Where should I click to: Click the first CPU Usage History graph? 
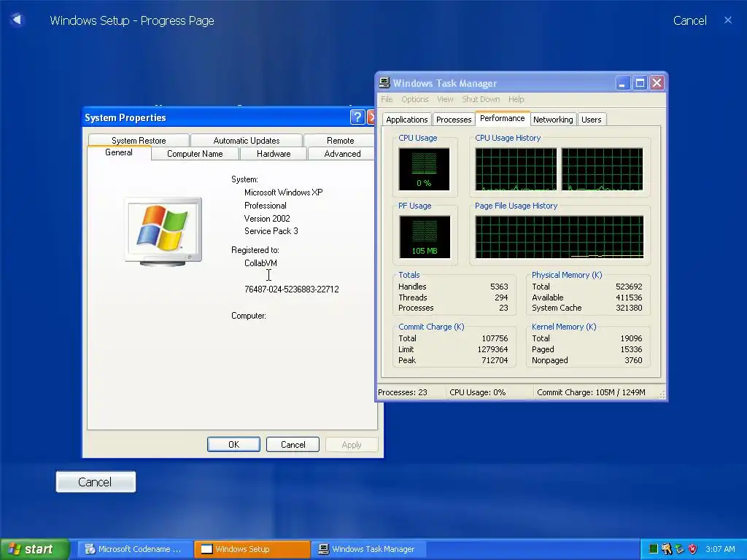[x=516, y=169]
